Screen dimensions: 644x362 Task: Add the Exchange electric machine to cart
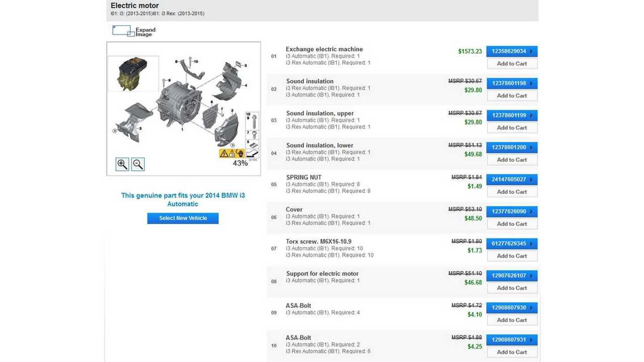click(512, 63)
